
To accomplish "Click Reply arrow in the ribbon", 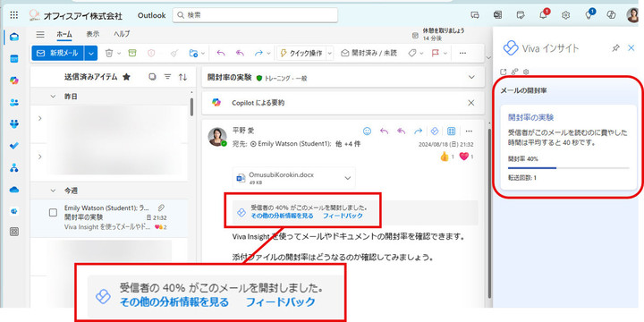I will 221,53.
